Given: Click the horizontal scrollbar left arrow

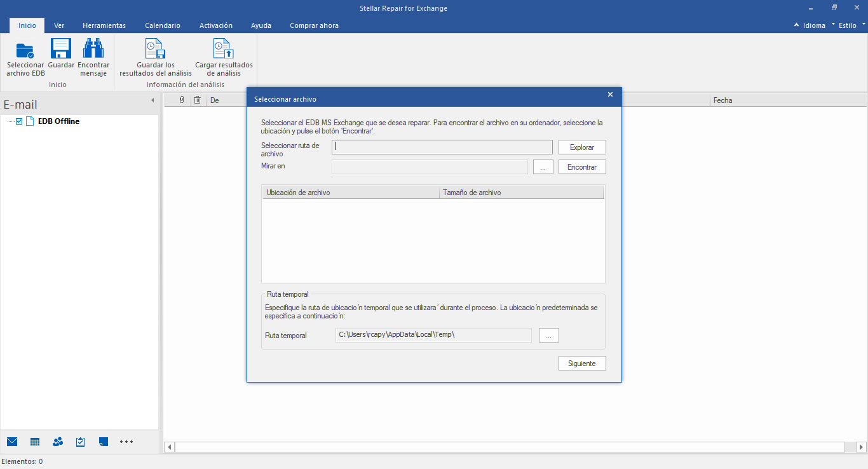Looking at the screenshot, I should click(x=170, y=447).
